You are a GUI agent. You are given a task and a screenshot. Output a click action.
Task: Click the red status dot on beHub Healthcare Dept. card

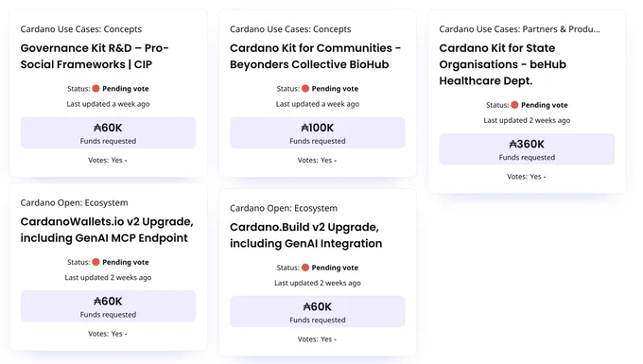pos(514,105)
